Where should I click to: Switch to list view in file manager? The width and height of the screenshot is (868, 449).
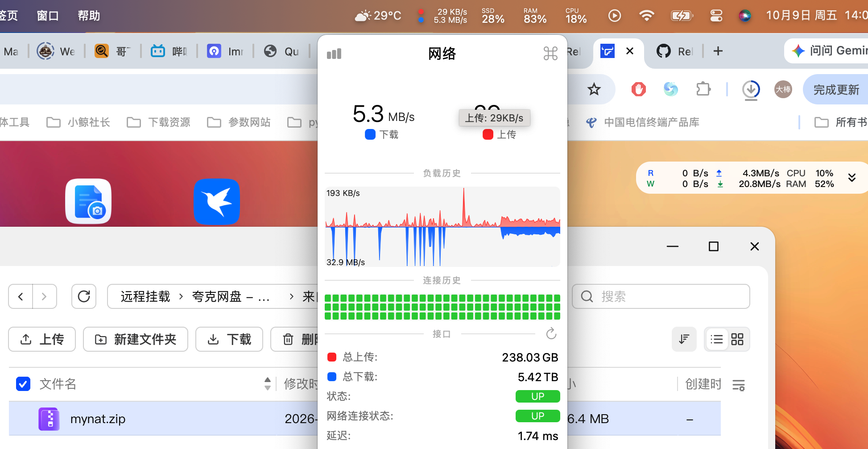717,339
